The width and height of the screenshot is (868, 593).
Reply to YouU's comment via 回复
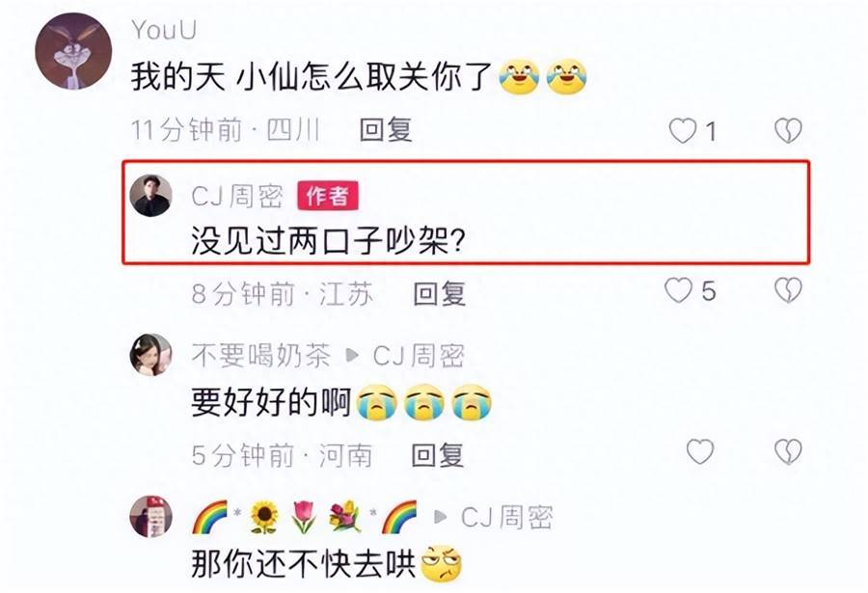[386, 131]
